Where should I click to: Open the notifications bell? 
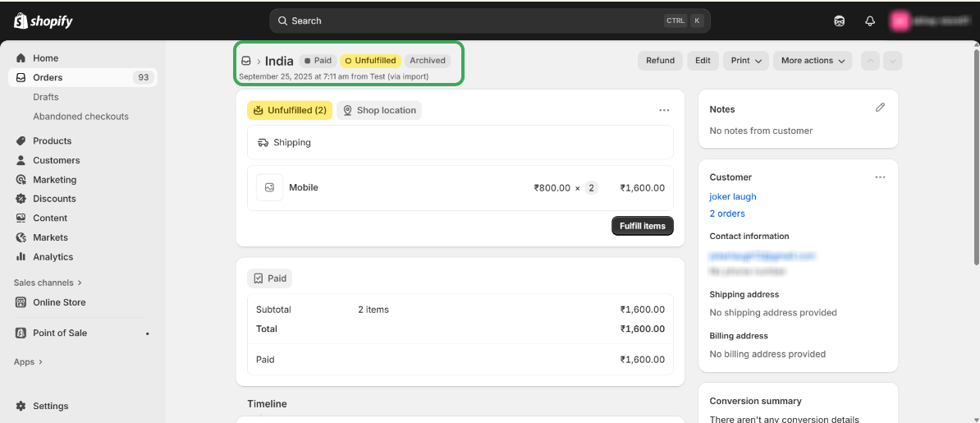click(x=870, y=21)
